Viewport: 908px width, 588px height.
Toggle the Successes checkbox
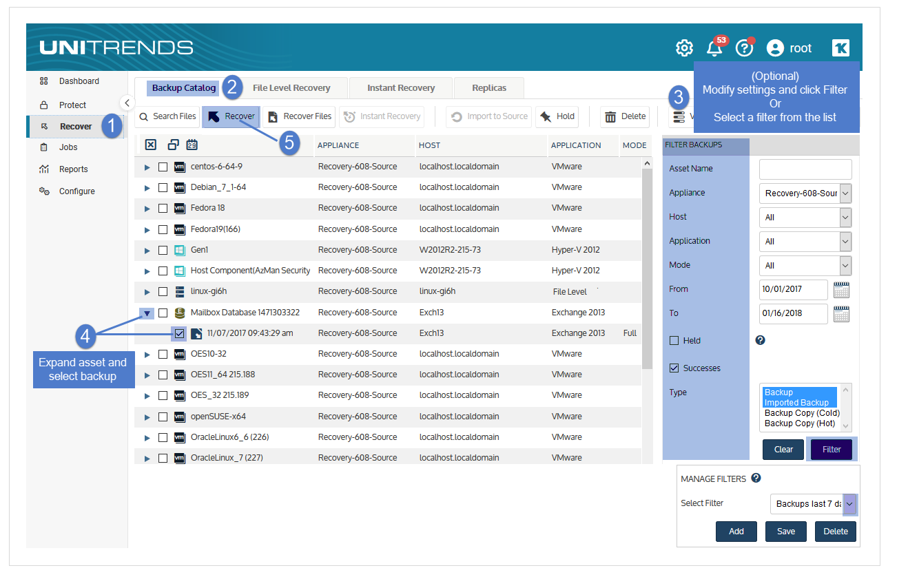click(674, 368)
